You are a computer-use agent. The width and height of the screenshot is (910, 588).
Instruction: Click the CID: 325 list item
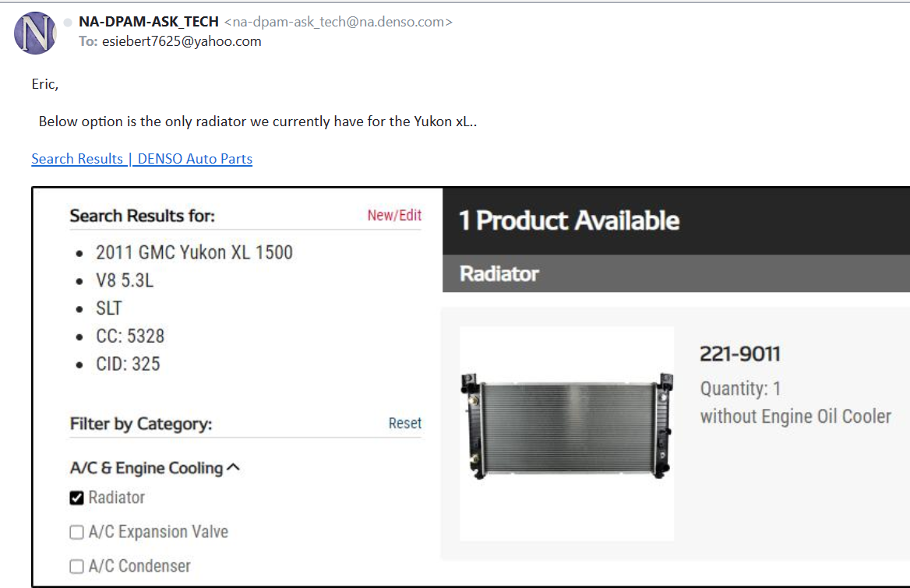pyautogui.click(x=128, y=364)
